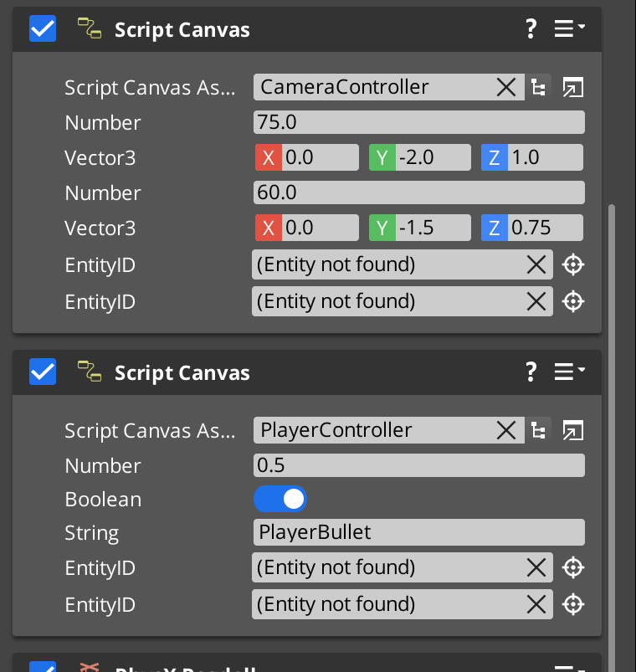Disable the Boolean toggle under PlayerController

coord(280,498)
